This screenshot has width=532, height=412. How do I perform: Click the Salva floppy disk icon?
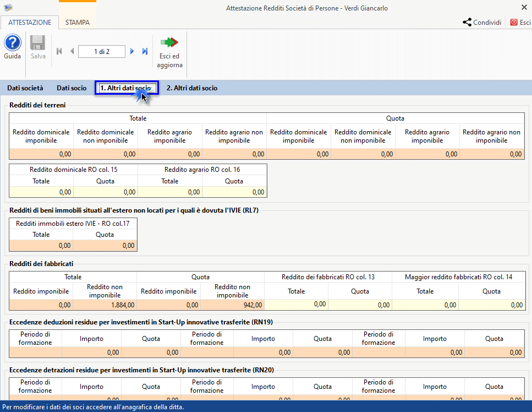tap(37, 43)
